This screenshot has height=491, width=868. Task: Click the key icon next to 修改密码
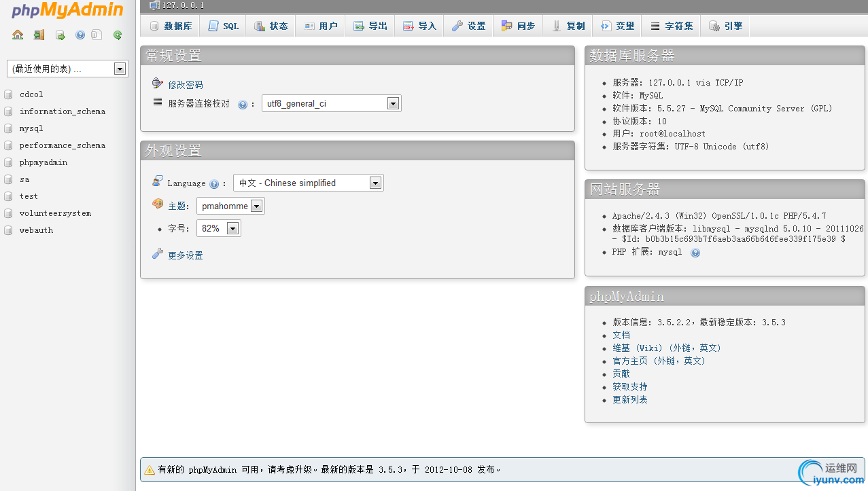[x=158, y=84]
